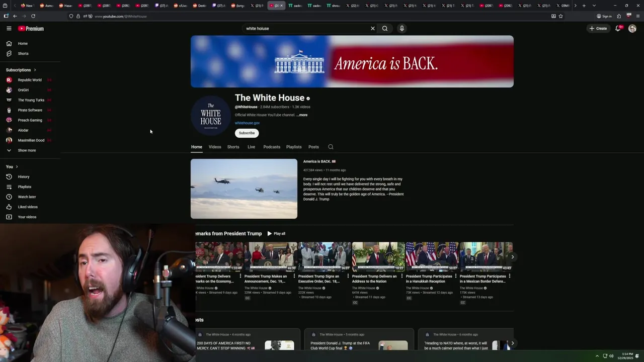644x362 pixels.
Task: Open a new browser tab with plus
Action: click(x=584, y=6)
